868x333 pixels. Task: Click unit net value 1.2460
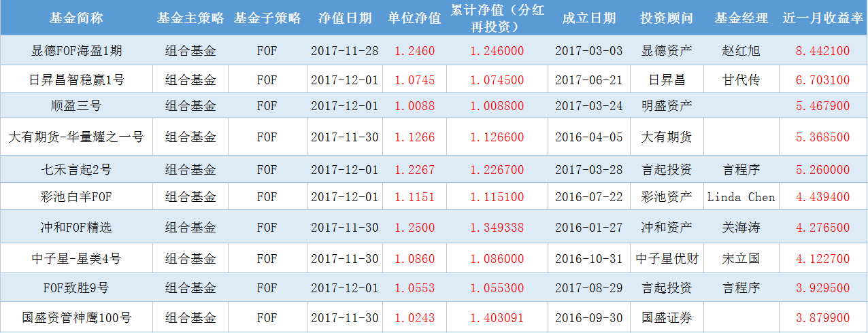pyautogui.click(x=414, y=51)
